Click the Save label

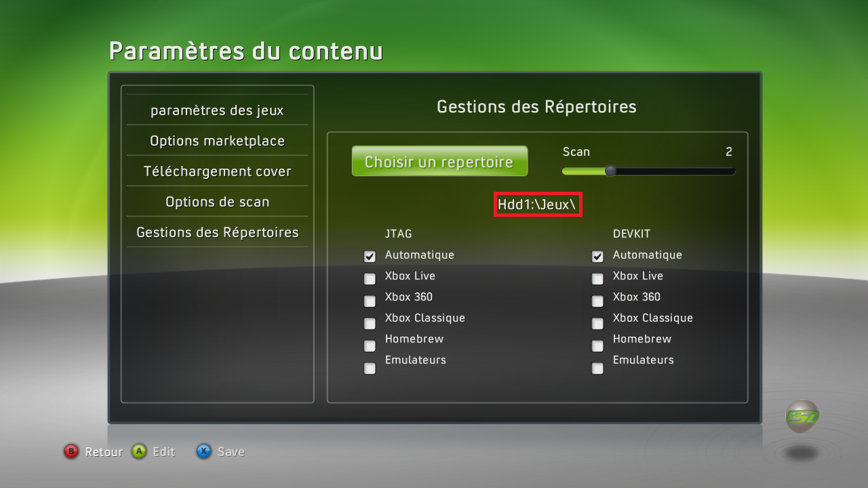pos(231,452)
